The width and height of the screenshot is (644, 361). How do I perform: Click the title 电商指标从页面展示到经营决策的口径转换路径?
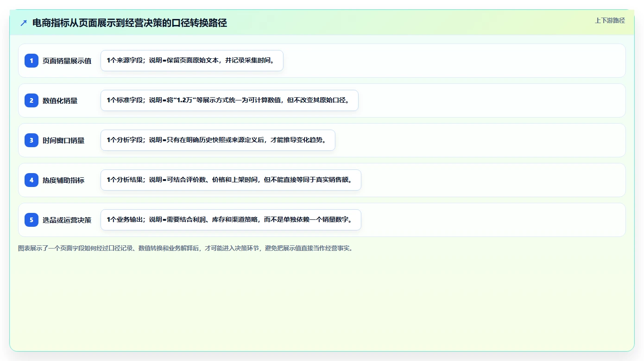pos(130,23)
